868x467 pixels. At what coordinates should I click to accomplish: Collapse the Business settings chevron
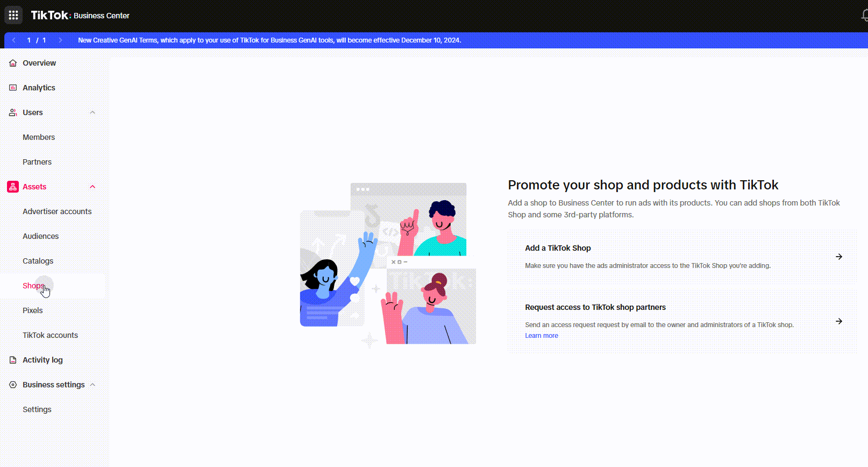(x=93, y=385)
